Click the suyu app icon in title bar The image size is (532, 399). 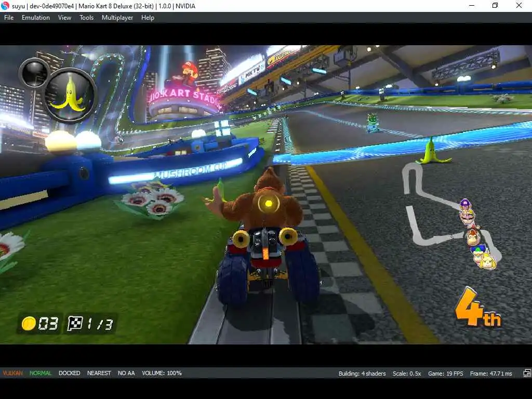pos(5,5)
